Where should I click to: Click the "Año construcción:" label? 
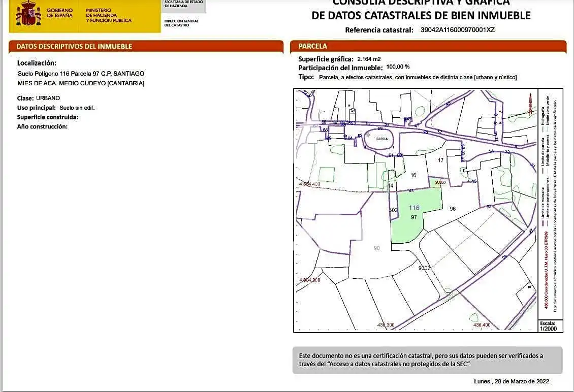point(42,126)
